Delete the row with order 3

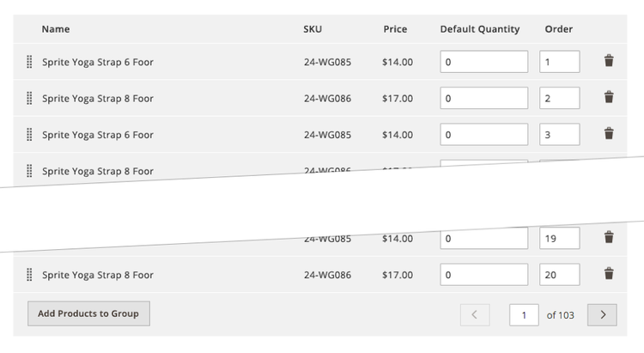coord(609,134)
